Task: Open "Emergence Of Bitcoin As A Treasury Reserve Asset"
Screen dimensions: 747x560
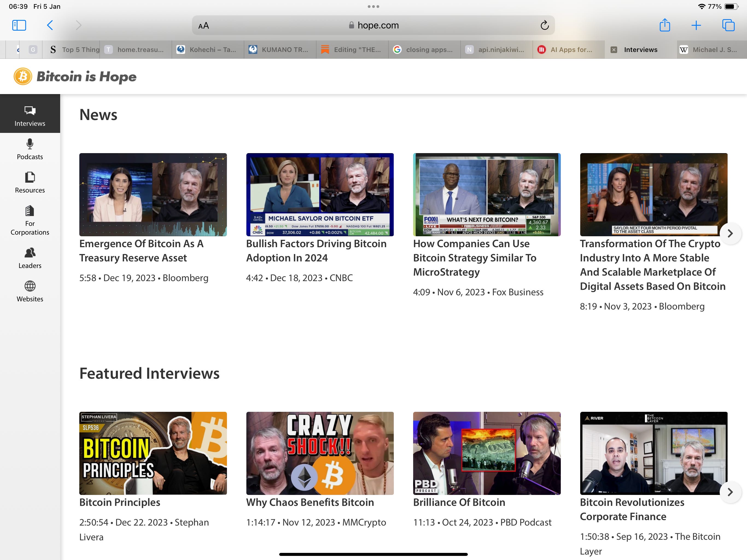Action: coord(141,251)
